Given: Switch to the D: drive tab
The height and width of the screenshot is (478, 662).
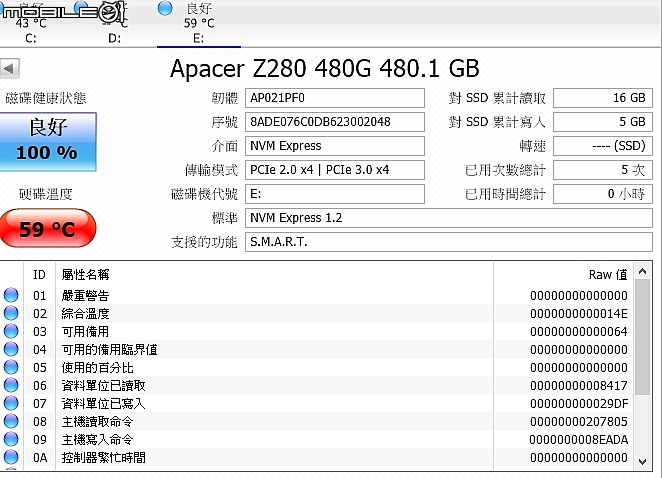Looking at the screenshot, I should coord(114,24).
